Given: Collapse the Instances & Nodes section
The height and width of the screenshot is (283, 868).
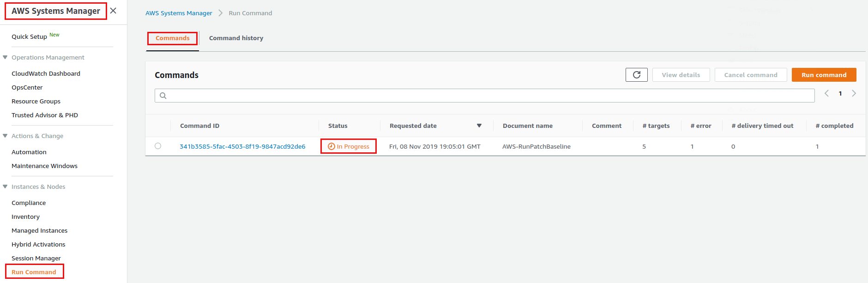Looking at the screenshot, I should coord(5,187).
